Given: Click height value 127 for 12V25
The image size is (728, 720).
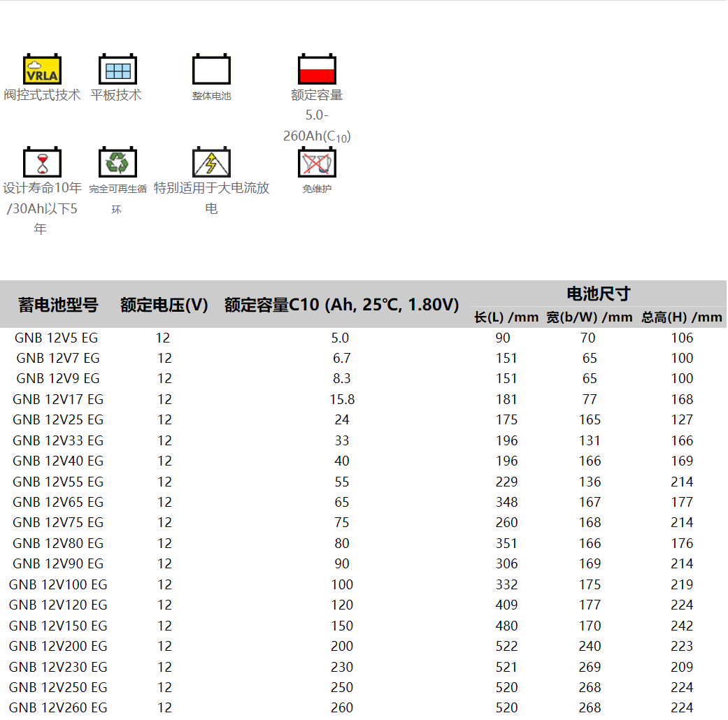Looking at the screenshot, I should (682, 419).
